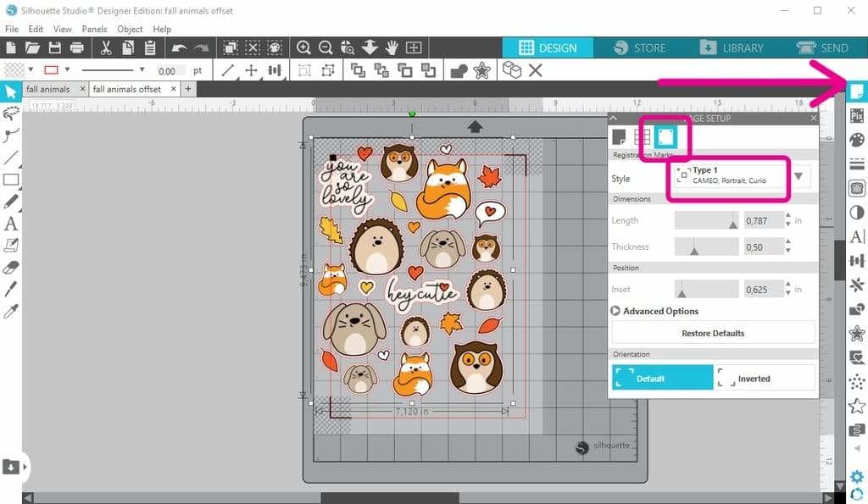Viewport: 868px width, 504px height.
Task: Open the Registration Marks tab icon
Action: click(x=666, y=136)
